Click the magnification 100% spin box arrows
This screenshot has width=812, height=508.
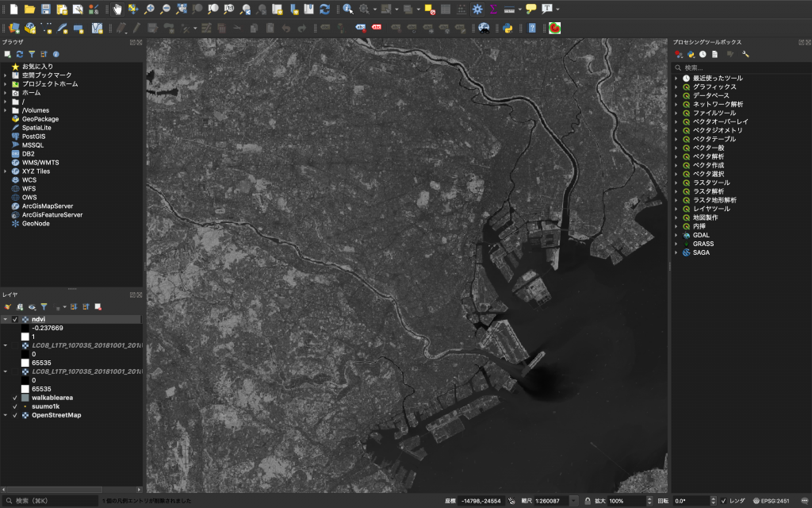coord(649,501)
